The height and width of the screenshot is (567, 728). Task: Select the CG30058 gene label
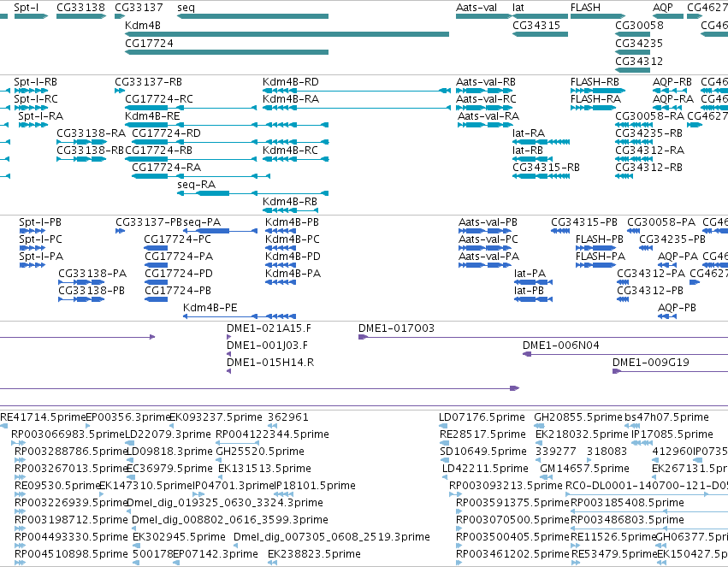tap(639, 25)
